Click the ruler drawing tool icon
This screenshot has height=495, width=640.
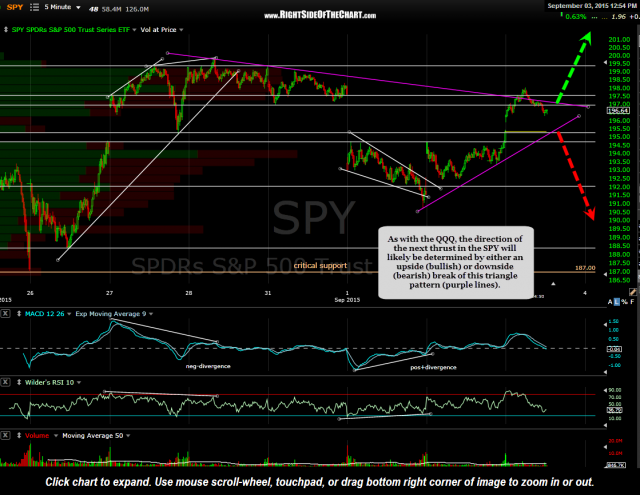click(x=633, y=292)
